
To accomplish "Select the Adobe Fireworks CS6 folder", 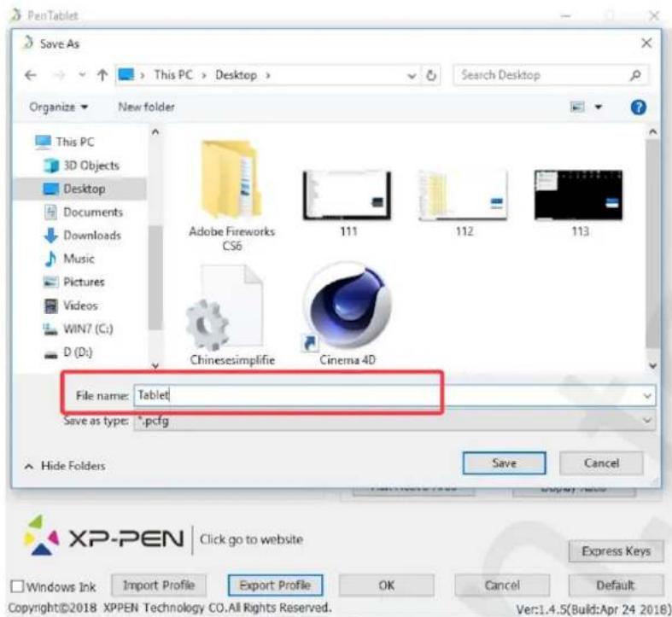I will coord(231,195).
